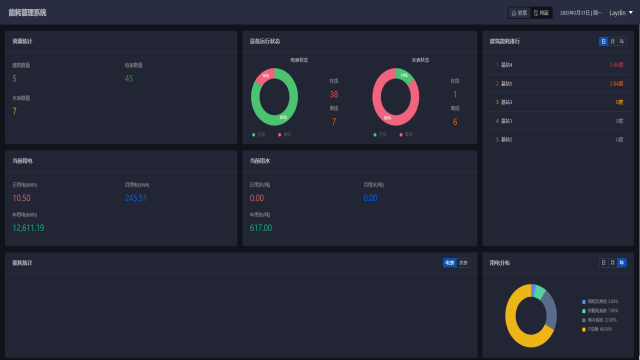Click the Laydin username in the header
This screenshot has width=640, height=360.
point(618,13)
